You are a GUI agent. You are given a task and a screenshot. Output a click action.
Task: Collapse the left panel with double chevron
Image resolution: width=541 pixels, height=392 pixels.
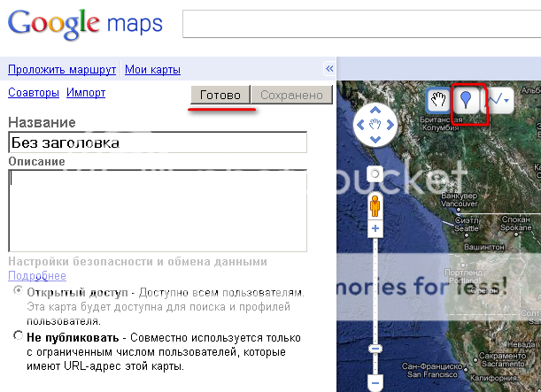tap(329, 69)
